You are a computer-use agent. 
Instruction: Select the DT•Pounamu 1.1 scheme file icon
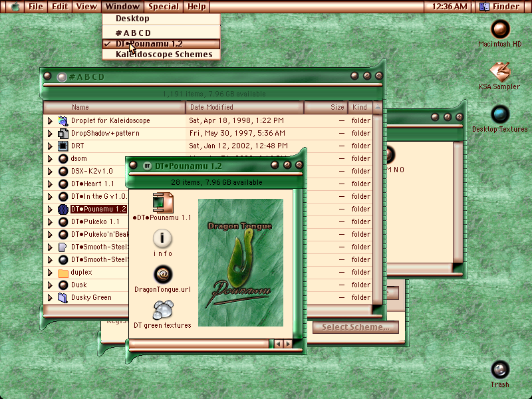pyautogui.click(x=163, y=203)
